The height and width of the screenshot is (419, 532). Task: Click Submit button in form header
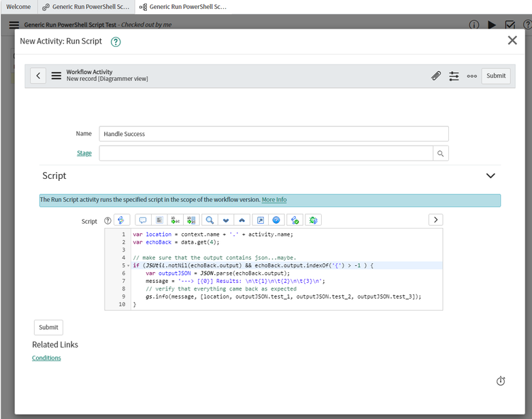496,76
